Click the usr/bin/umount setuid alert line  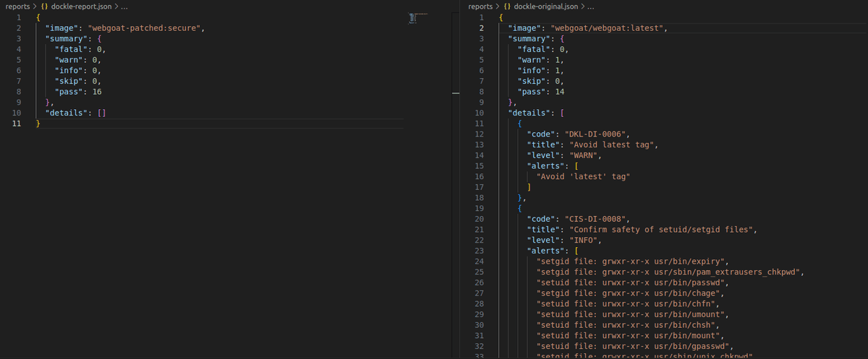pos(634,316)
